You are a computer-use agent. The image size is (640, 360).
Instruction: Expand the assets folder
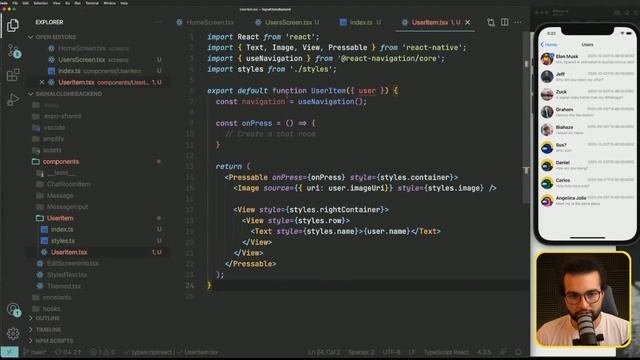pyautogui.click(x=52, y=150)
